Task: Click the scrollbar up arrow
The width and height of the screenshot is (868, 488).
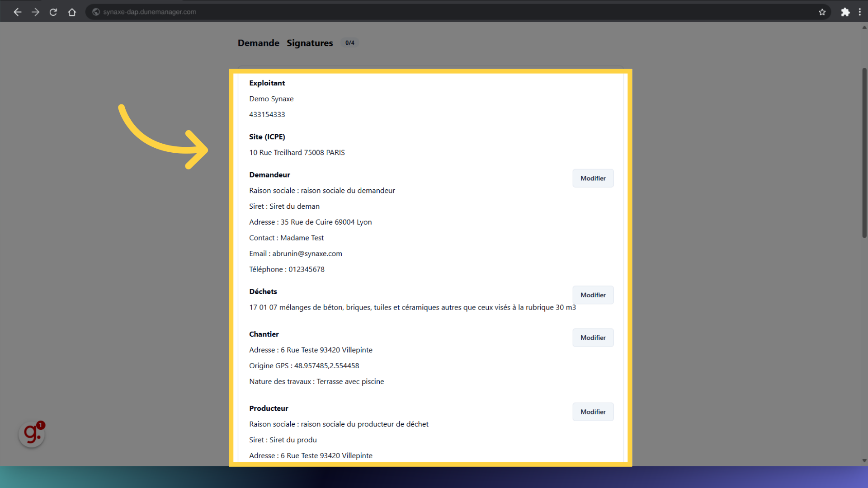Action: (864, 28)
